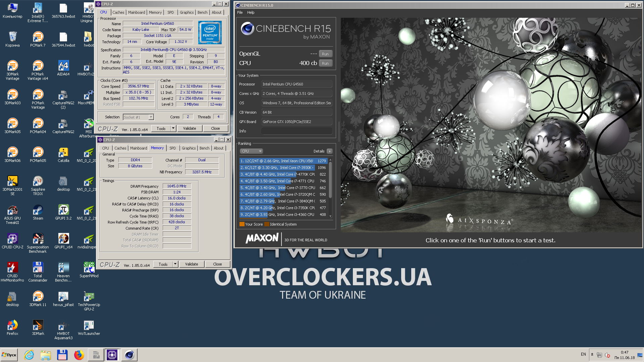Select the 365763.hwbot file icon
The height and width of the screenshot is (362, 644).
(x=63, y=11)
